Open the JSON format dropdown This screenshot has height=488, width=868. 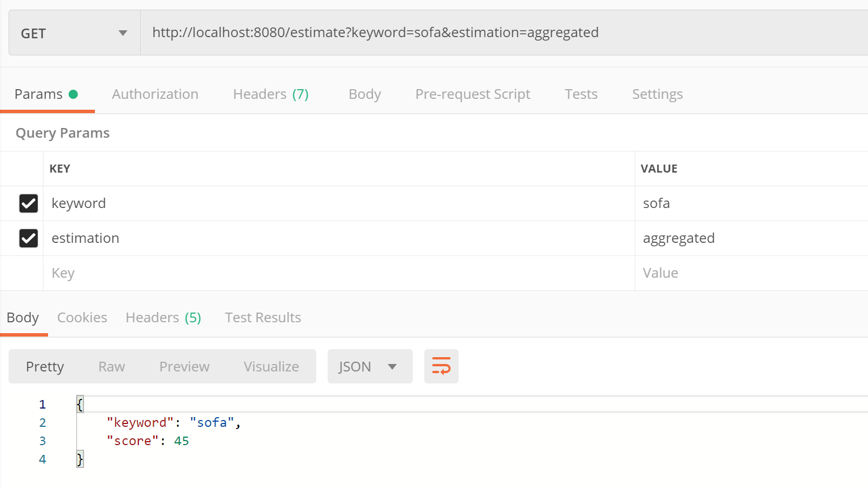(x=370, y=366)
